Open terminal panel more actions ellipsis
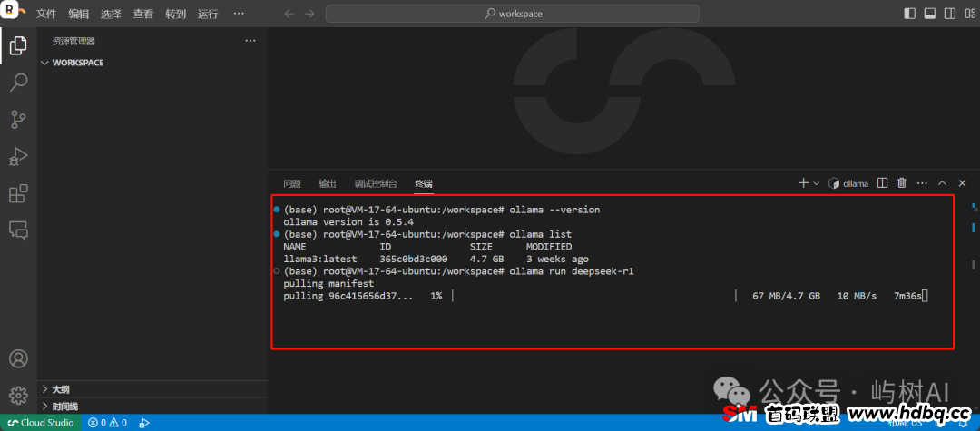The width and height of the screenshot is (980, 431). click(922, 183)
